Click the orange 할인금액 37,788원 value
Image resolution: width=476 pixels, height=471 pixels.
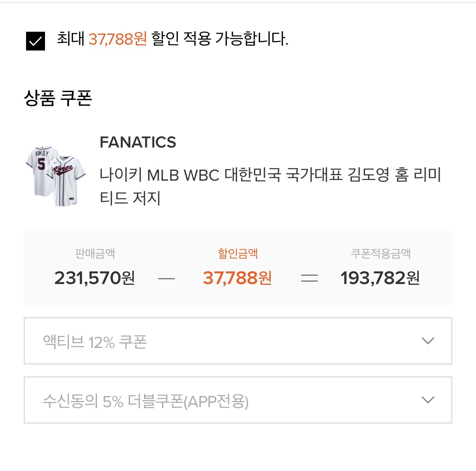click(x=238, y=278)
